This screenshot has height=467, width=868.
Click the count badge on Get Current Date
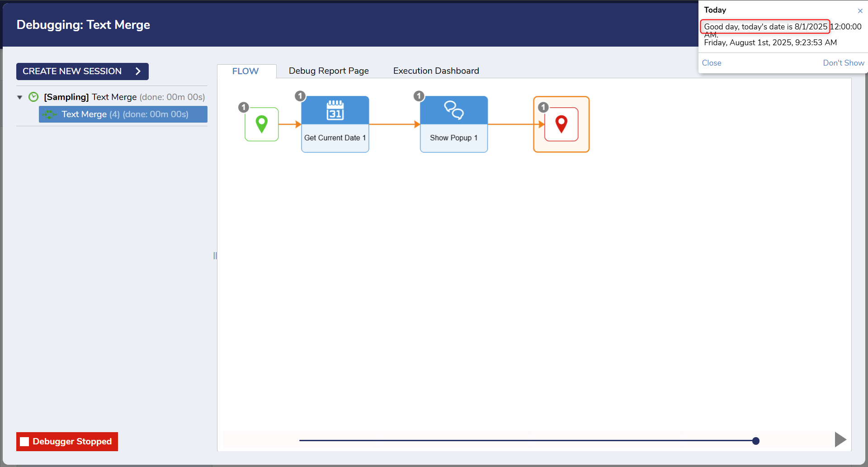click(x=300, y=96)
